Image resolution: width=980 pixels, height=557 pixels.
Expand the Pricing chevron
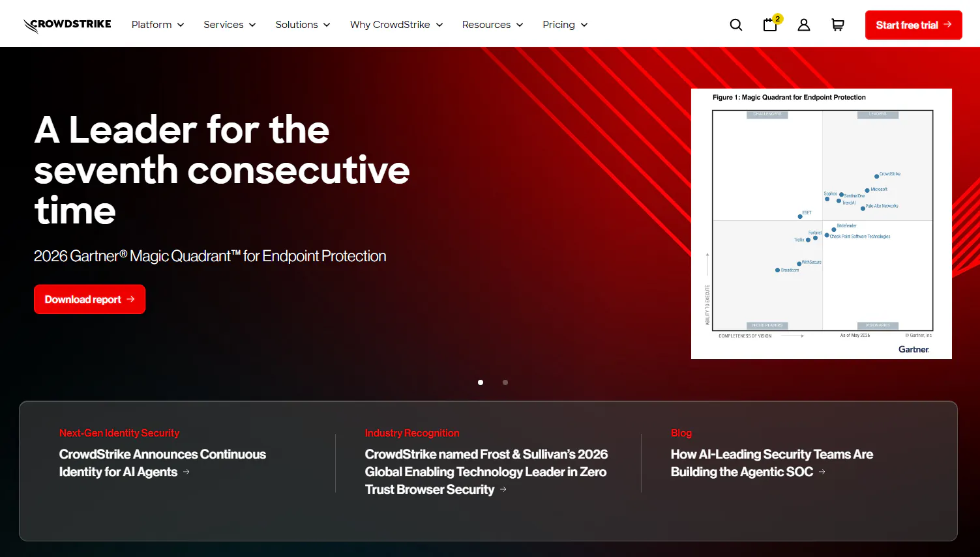pos(584,25)
